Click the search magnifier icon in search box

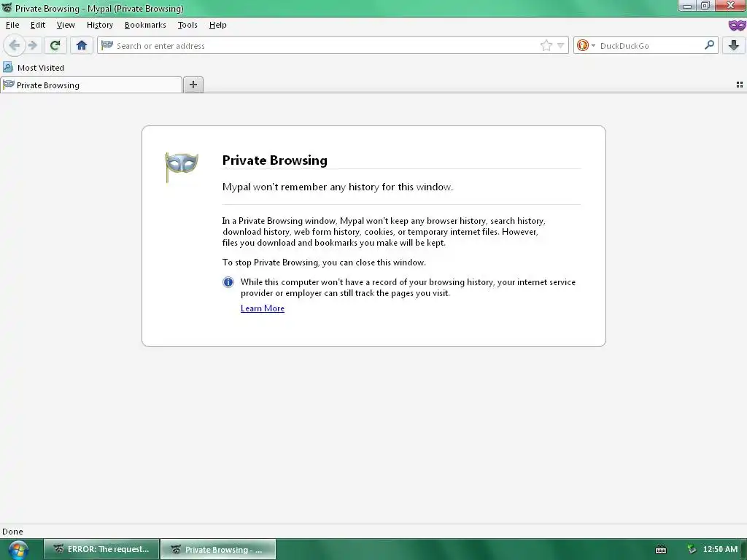tap(709, 45)
